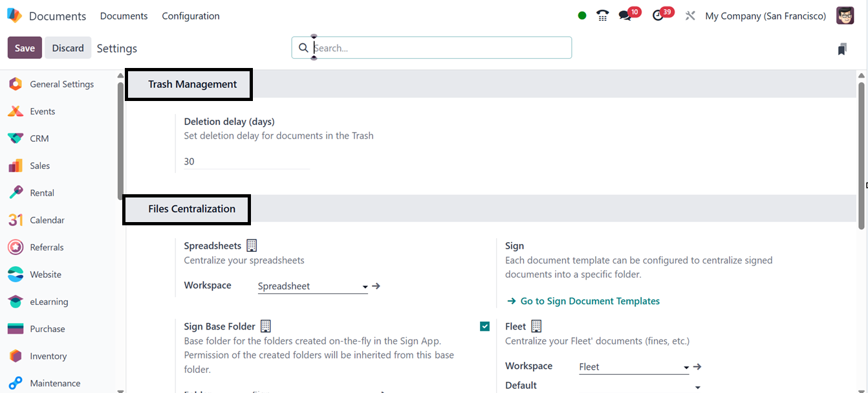Click the Deletion delay days input field
Image resolution: width=868 pixels, height=393 pixels.
(x=246, y=162)
